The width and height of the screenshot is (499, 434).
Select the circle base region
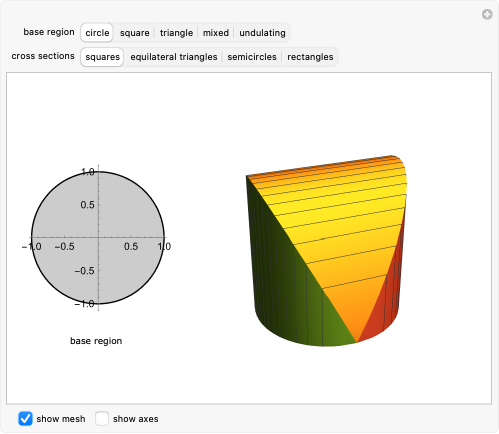(x=97, y=33)
